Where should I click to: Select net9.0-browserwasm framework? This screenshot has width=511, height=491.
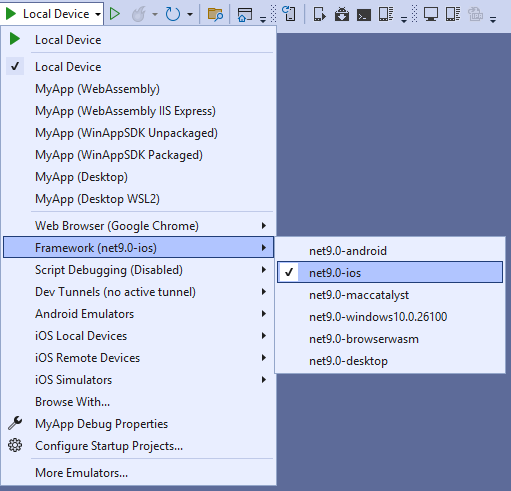click(390, 339)
